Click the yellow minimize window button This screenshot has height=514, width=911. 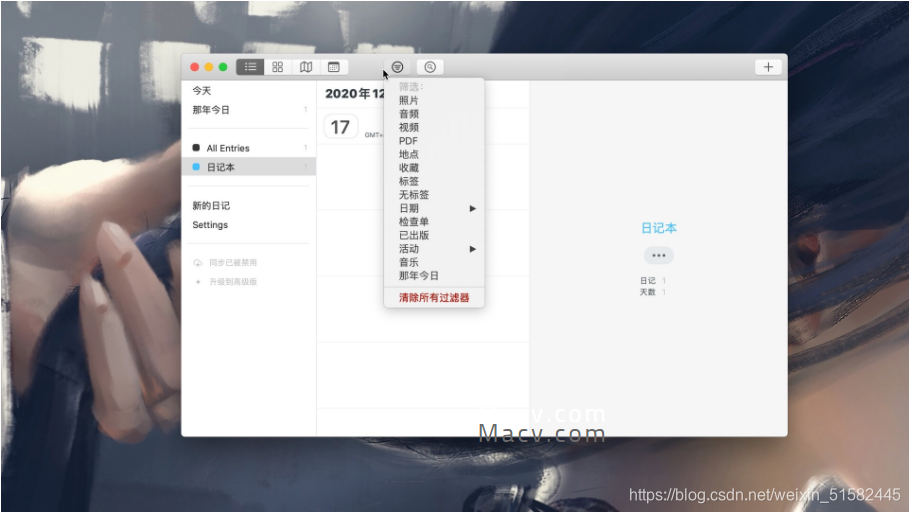[x=209, y=67]
